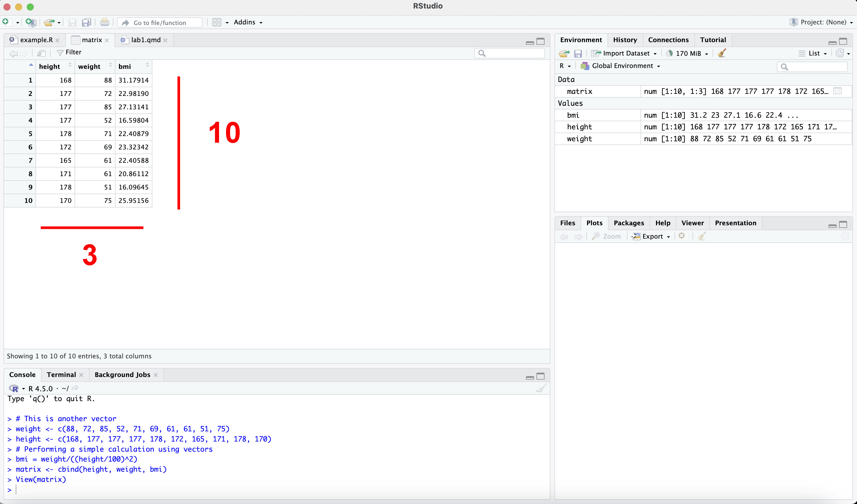Switch to the History tab
This screenshot has width=857, height=504.
pos(625,40)
